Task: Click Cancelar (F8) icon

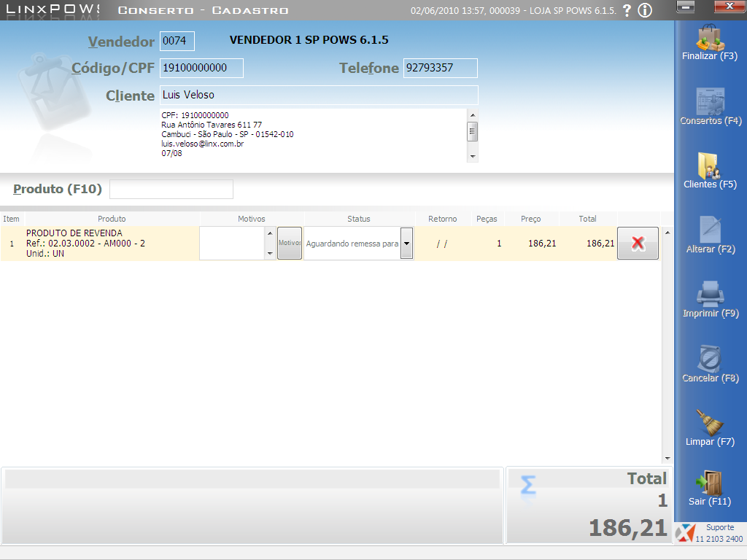Action: [x=710, y=359]
